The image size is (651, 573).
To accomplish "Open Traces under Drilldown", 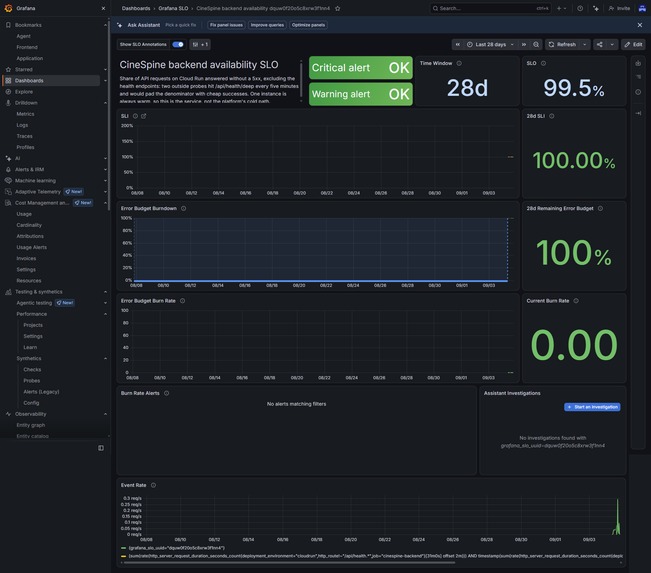I will coord(24,136).
